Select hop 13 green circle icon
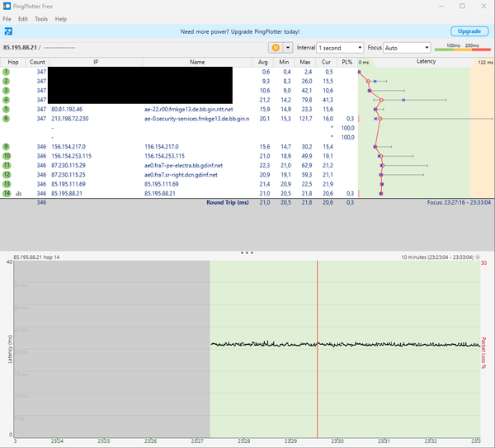 click(7, 184)
